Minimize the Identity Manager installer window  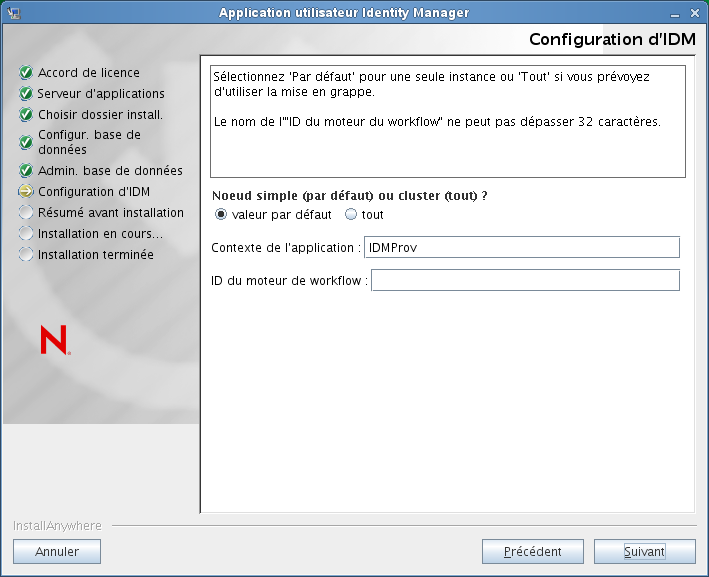(675, 13)
